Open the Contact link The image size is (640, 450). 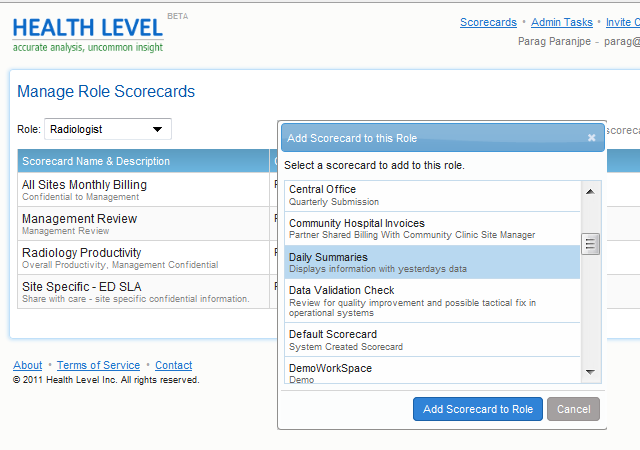[x=173, y=365]
